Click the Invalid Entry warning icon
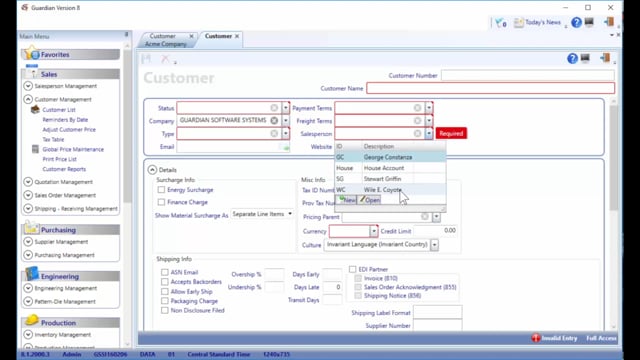This screenshot has width=640, height=360. point(536,338)
